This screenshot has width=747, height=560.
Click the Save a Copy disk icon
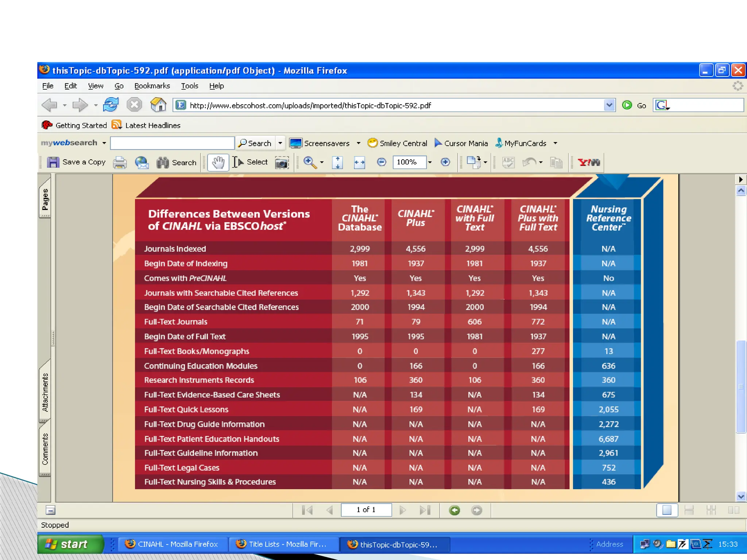point(53,162)
